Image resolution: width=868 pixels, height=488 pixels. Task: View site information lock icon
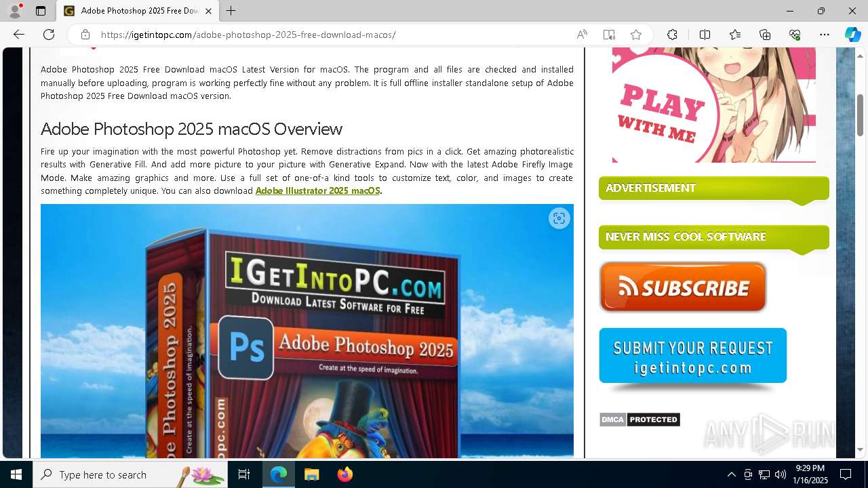pos(85,35)
